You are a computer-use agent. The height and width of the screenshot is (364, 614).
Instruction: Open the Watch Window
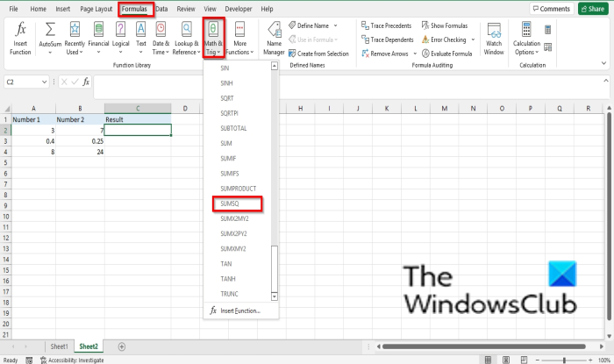[x=494, y=39]
